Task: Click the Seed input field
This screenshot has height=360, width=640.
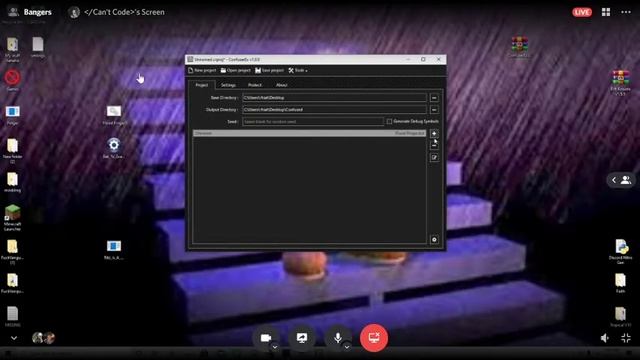Action: tap(313, 121)
